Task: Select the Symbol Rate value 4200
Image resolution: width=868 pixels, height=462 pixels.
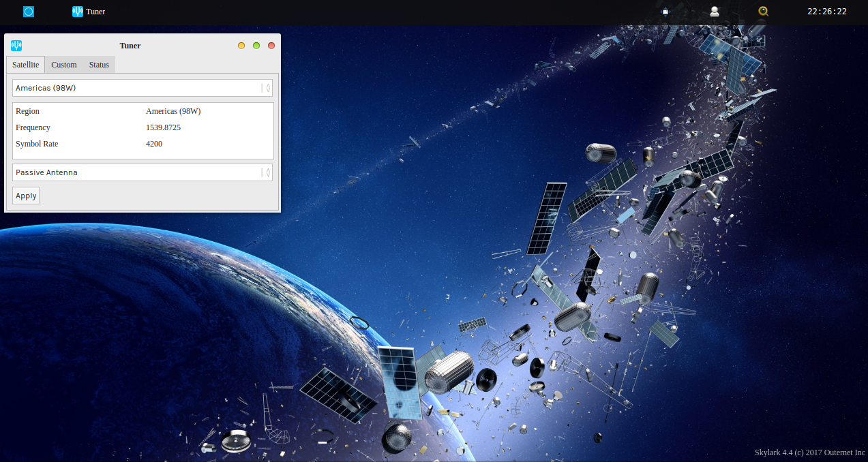Action: click(154, 144)
